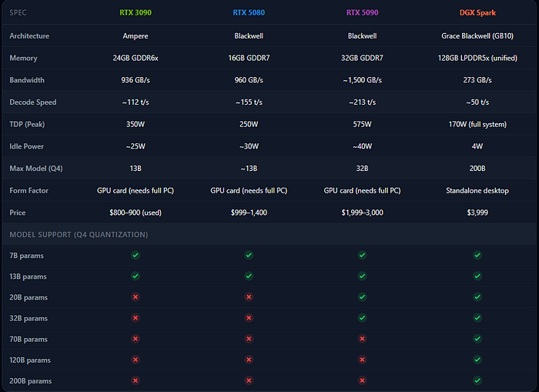Image resolution: width=539 pixels, height=392 pixels.
Task: Click the $3,999 price cell
Action: 477,212
